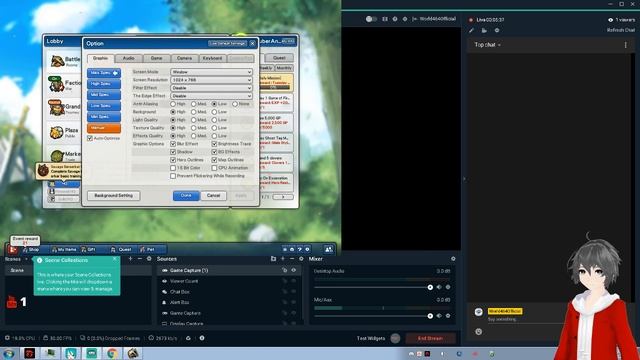This screenshot has width=640, height=360.
Task: Set Texture Quality to Med
Action: click(193, 128)
